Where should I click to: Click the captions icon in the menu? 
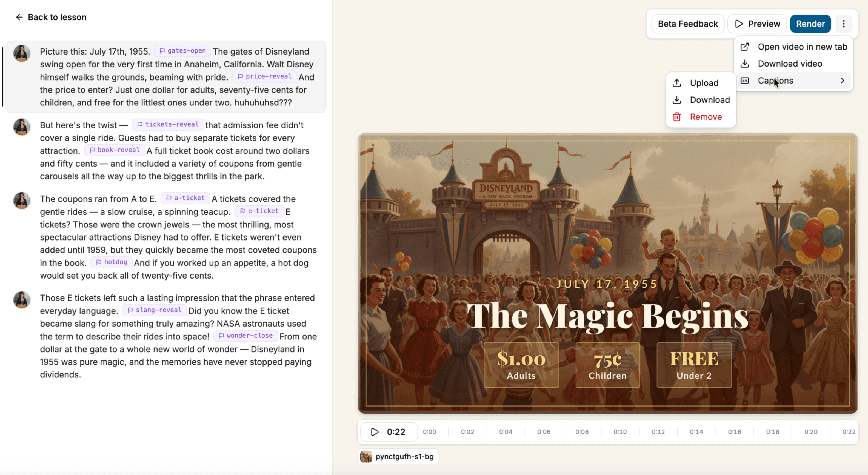pos(745,81)
